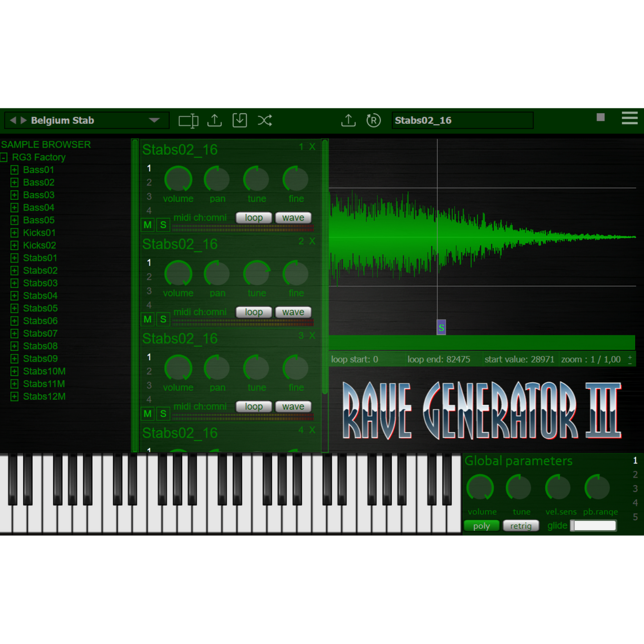The width and height of the screenshot is (644, 644).
Task: Select page 3 of Global parameters
Action: (x=635, y=488)
